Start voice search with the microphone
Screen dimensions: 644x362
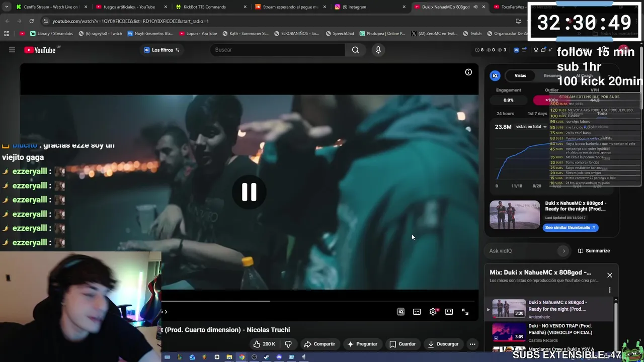(x=378, y=50)
